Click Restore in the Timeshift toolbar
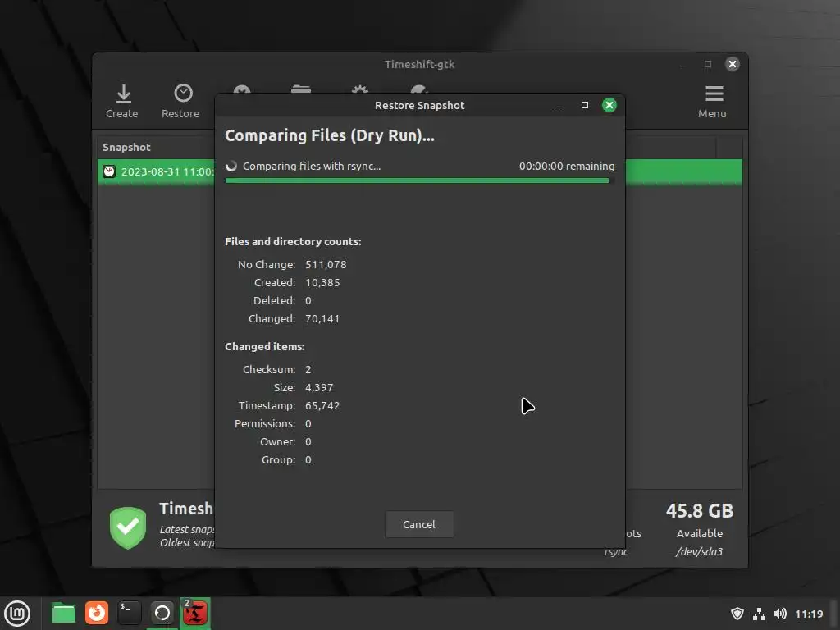 tap(180, 101)
